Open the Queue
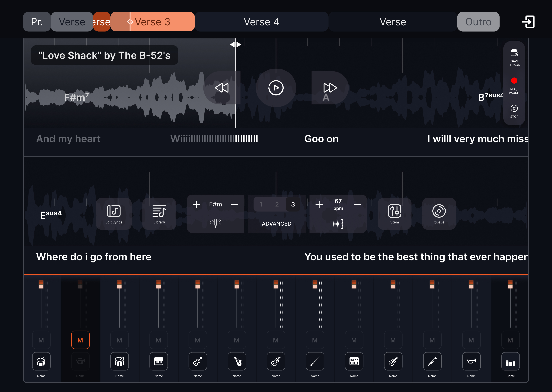The height and width of the screenshot is (392, 552). pyautogui.click(x=439, y=214)
